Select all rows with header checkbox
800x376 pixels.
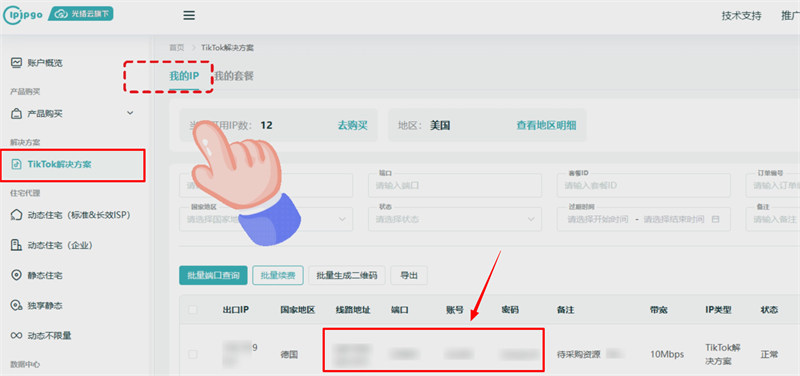point(193,310)
